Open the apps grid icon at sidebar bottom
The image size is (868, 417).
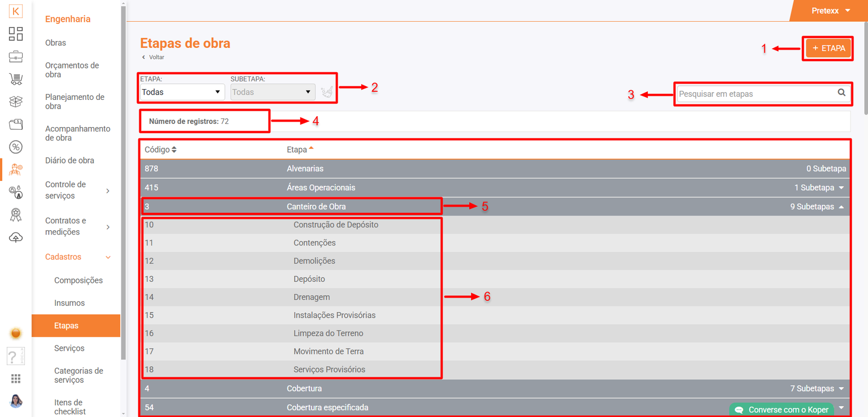pyautogui.click(x=16, y=378)
